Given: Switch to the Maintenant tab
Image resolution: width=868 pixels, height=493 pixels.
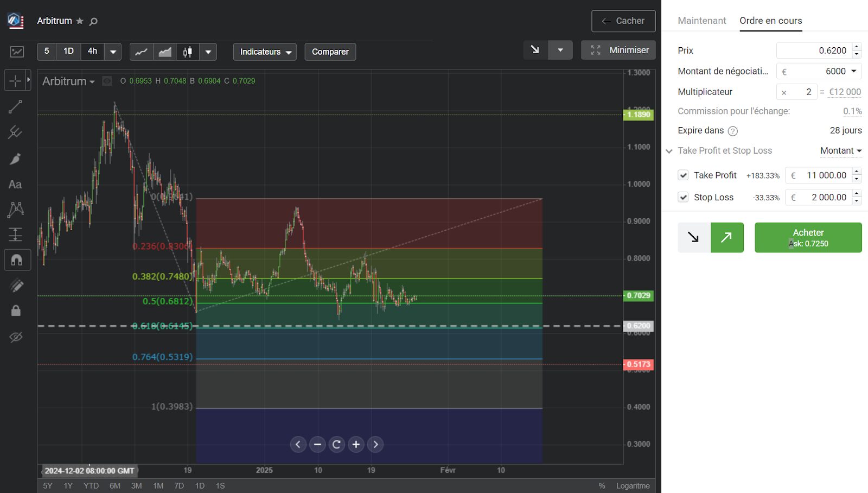Looking at the screenshot, I should point(701,21).
